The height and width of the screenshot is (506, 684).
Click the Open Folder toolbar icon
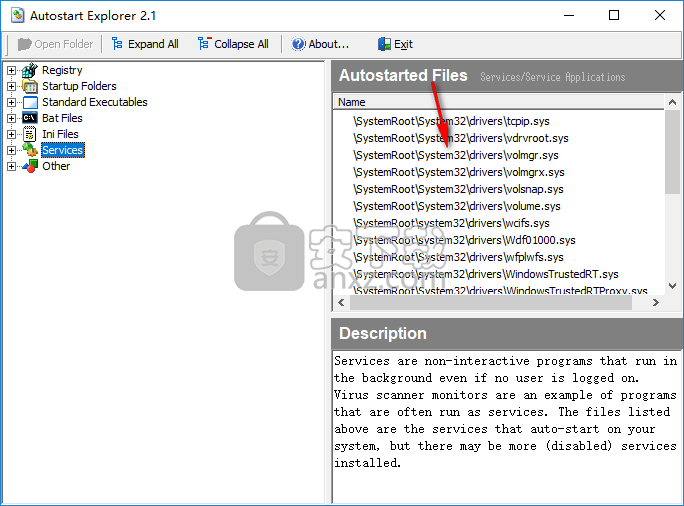tap(24, 44)
